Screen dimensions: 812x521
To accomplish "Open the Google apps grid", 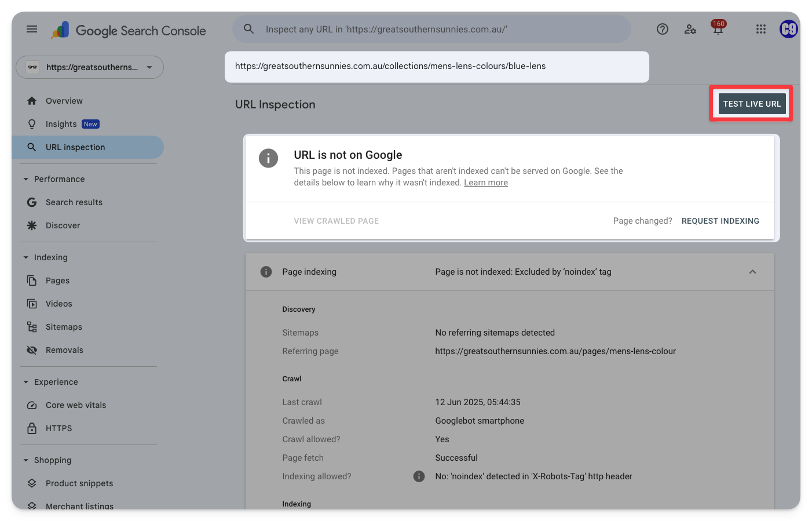I will tap(760, 29).
